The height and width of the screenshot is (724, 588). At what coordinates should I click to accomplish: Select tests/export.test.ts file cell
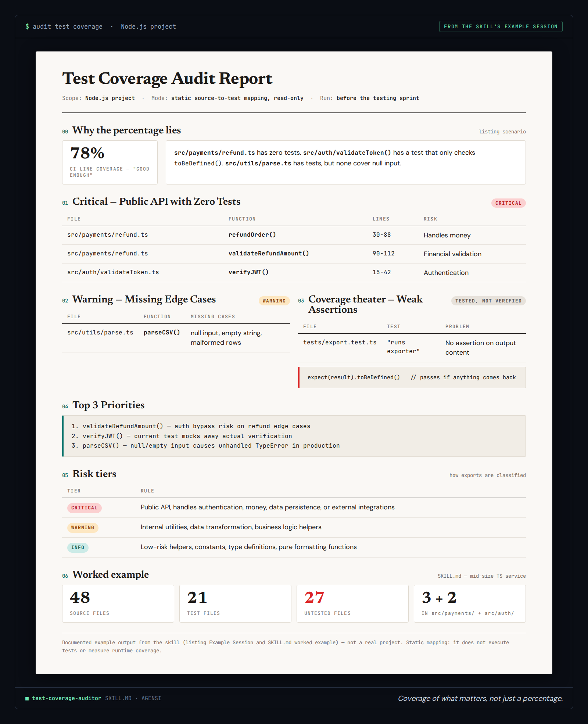pos(340,343)
